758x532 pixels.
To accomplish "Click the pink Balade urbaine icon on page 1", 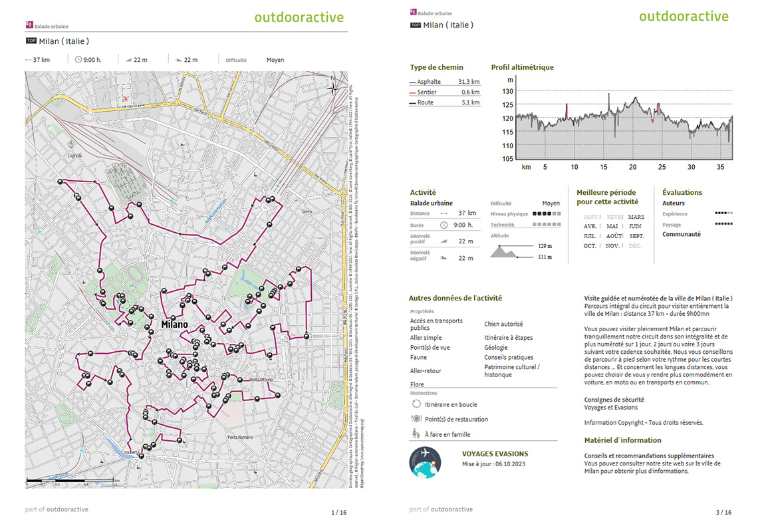I will [x=29, y=25].
